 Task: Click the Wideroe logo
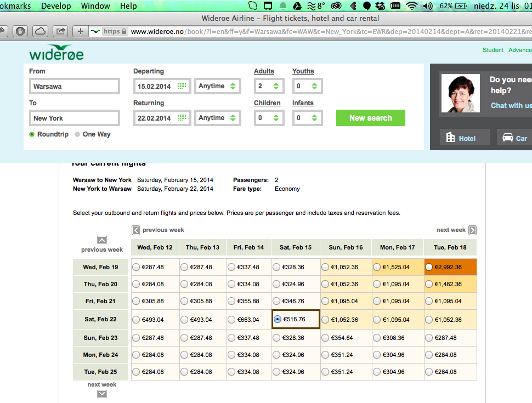(x=56, y=53)
